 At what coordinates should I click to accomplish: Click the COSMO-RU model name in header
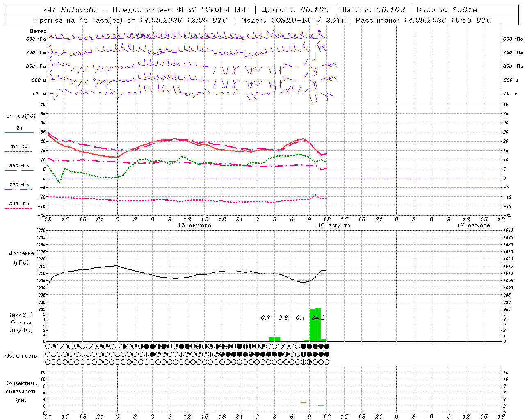(292, 20)
